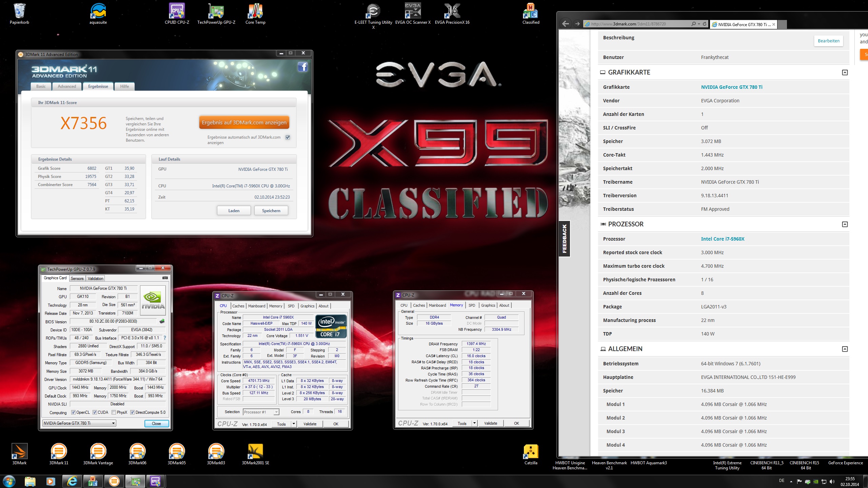Viewport: 868px width, 488px height.
Task: Click Validate in the CPU-Z CPU window
Action: tap(310, 424)
